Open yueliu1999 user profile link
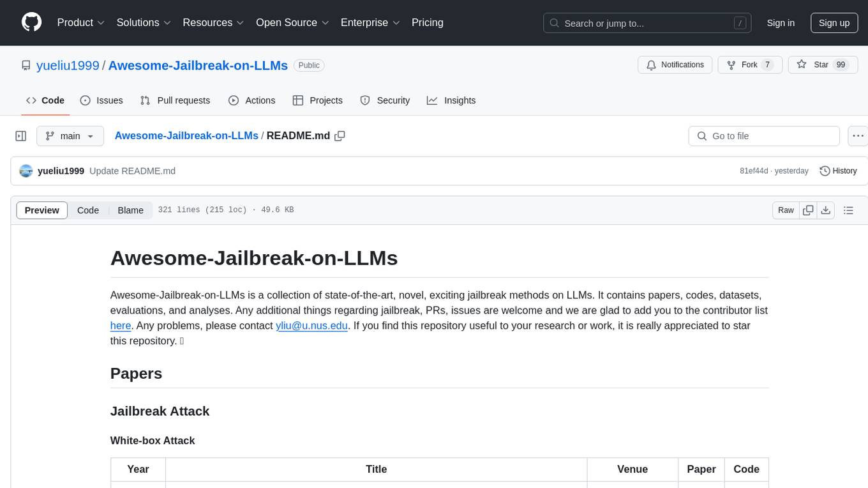This screenshot has height=488, width=868. 68,65
